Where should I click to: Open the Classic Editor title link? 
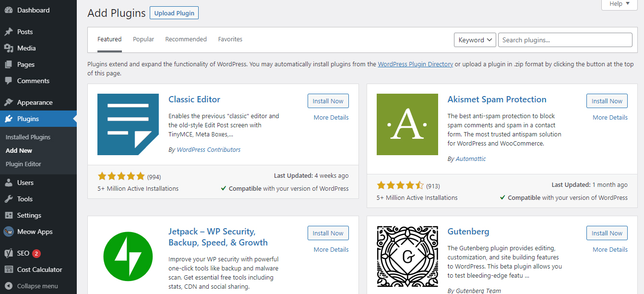[x=194, y=99]
